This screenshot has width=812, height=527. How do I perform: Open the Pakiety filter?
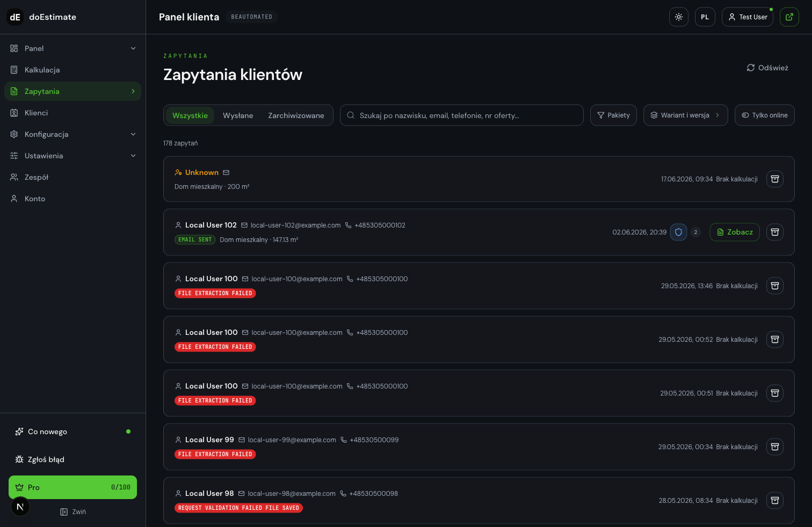click(614, 115)
